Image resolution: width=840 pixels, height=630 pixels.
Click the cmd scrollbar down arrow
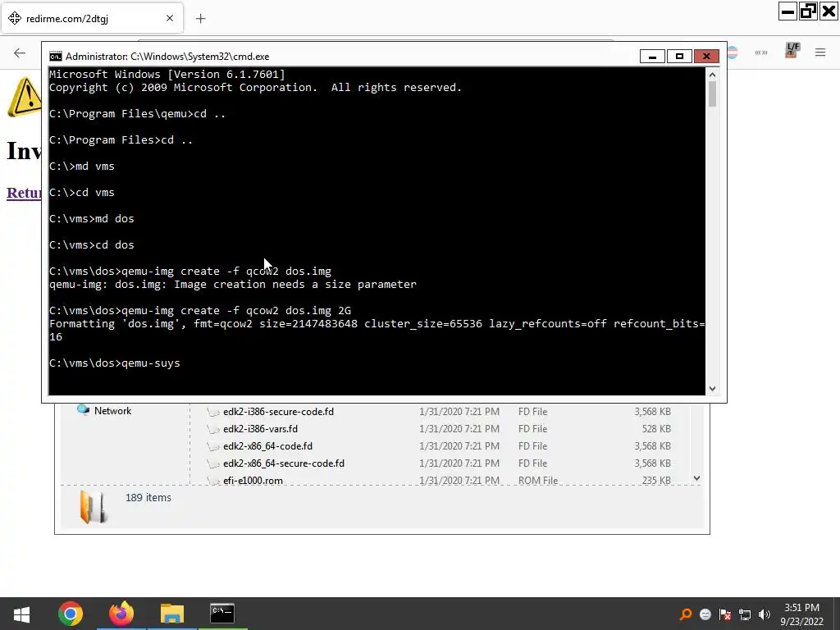coord(712,389)
